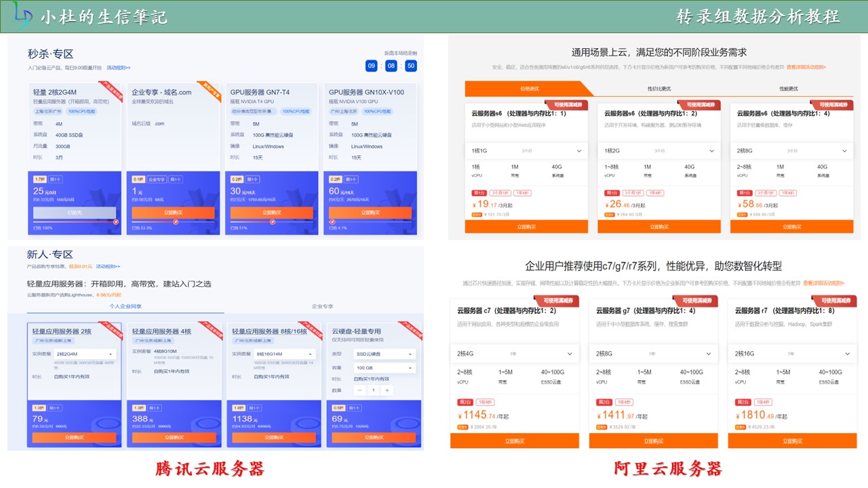Open 活动规则 link in 秒杀专区

coord(119,68)
